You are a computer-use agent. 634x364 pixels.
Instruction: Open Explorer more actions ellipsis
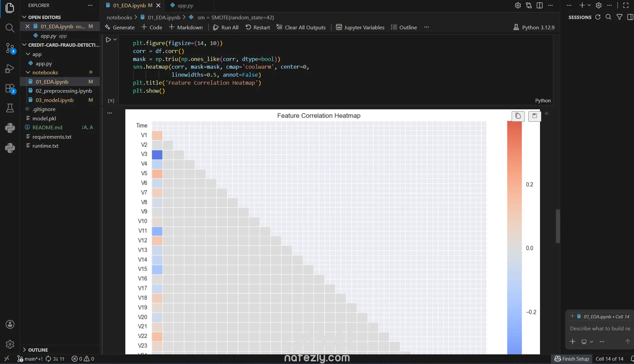pos(90,5)
